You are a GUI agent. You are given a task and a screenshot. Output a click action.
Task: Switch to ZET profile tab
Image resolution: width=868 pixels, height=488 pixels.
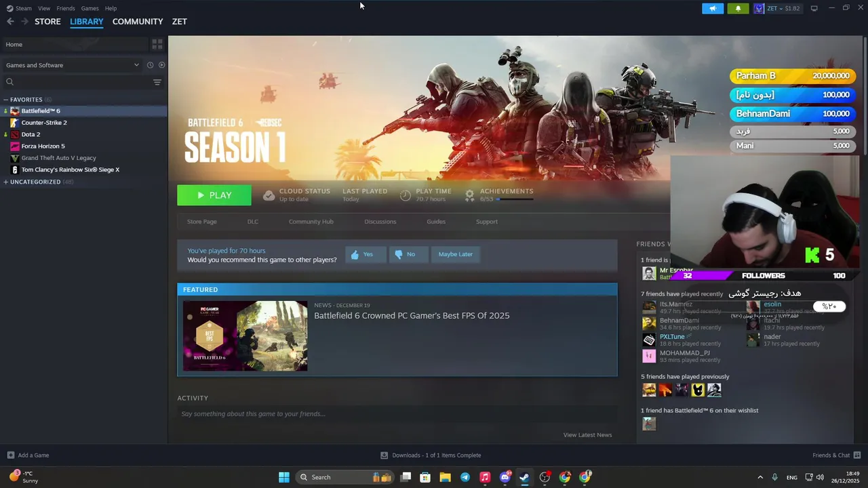point(180,22)
